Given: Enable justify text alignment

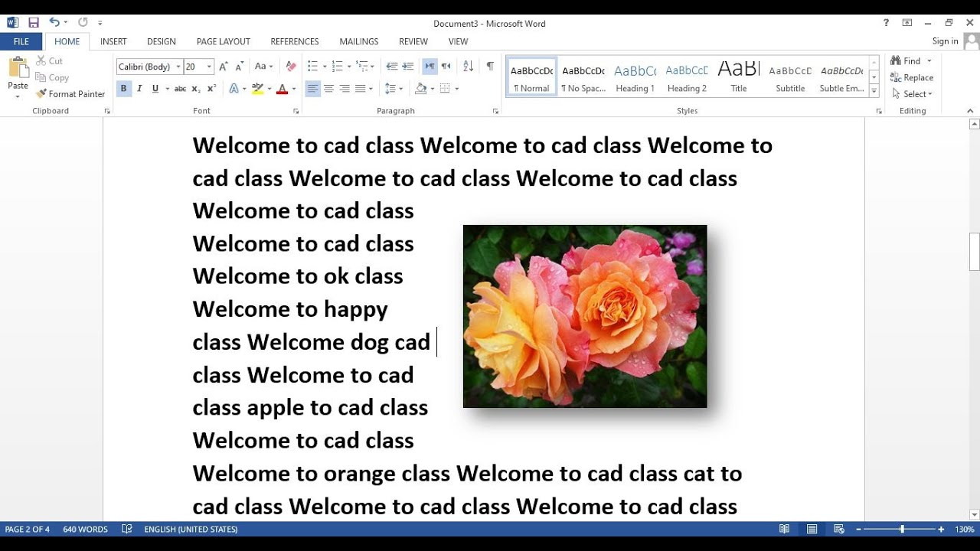Looking at the screenshot, I should [361, 89].
